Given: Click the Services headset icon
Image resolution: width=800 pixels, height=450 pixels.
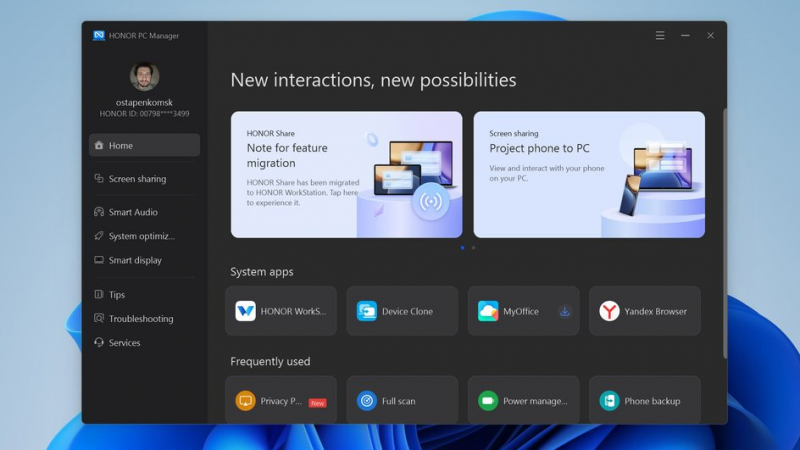Looking at the screenshot, I should 99,342.
